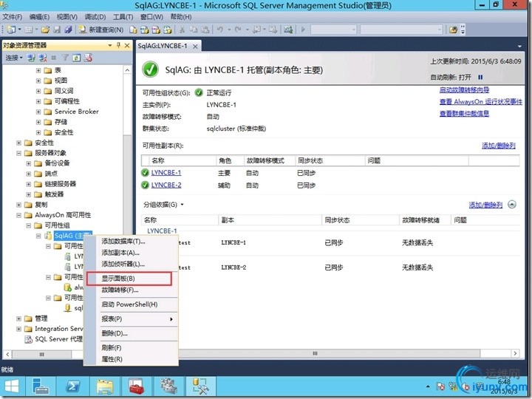Screen dimensions: 532x399
Task: Click 添加/删除列 link beside 可用性副本
Action: coord(499,146)
